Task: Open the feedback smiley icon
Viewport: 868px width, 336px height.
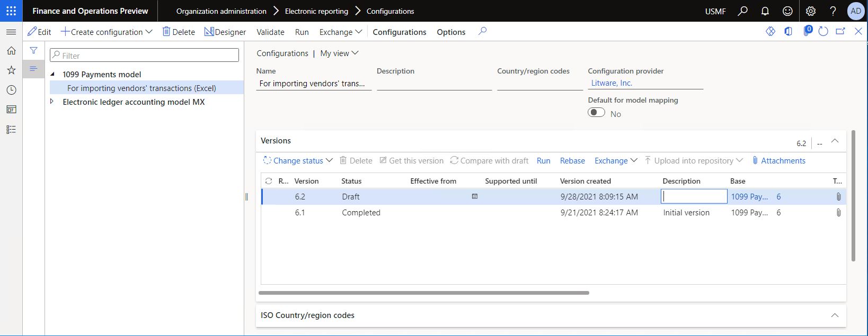Action: (x=788, y=11)
